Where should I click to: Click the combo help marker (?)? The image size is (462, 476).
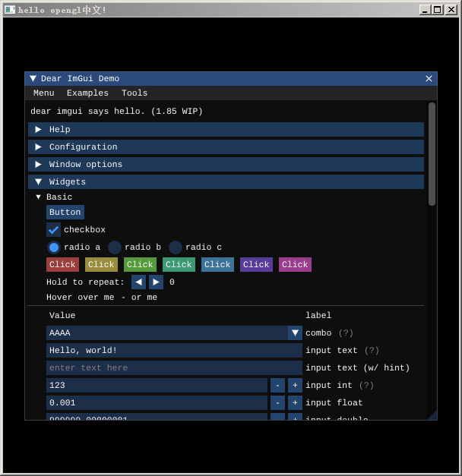click(x=346, y=333)
